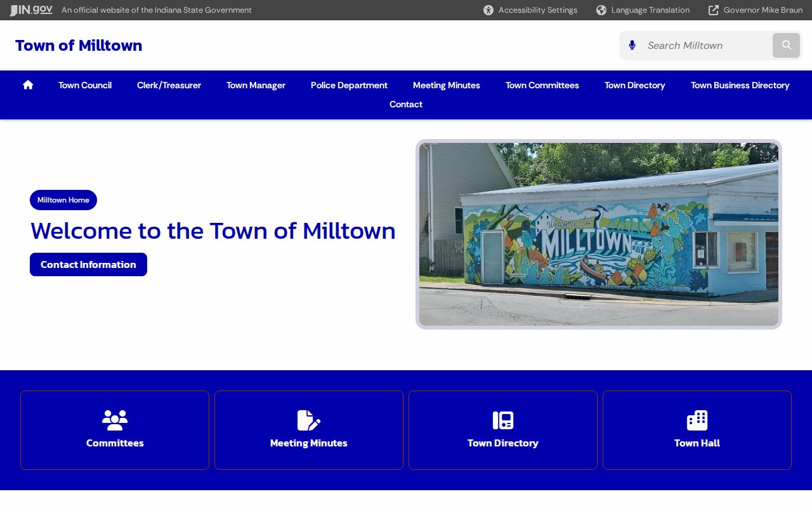This screenshot has width=812, height=508.
Task: Activate the microphone voice search icon
Action: [632, 45]
